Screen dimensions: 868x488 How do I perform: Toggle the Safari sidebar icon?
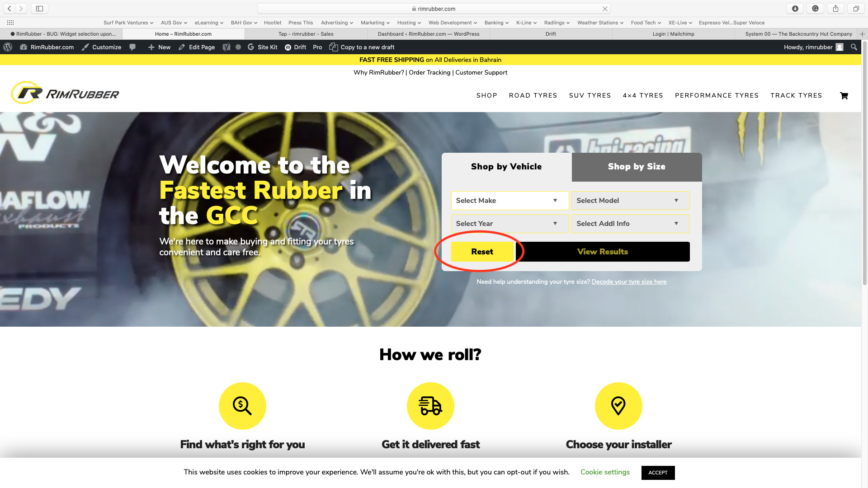click(40, 9)
